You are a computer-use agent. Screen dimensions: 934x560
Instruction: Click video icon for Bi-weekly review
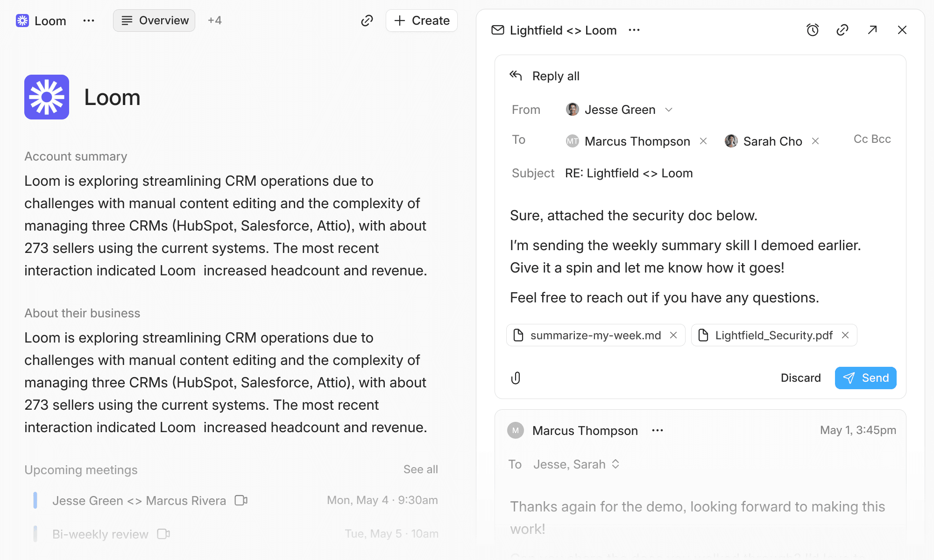[x=163, y=534]
